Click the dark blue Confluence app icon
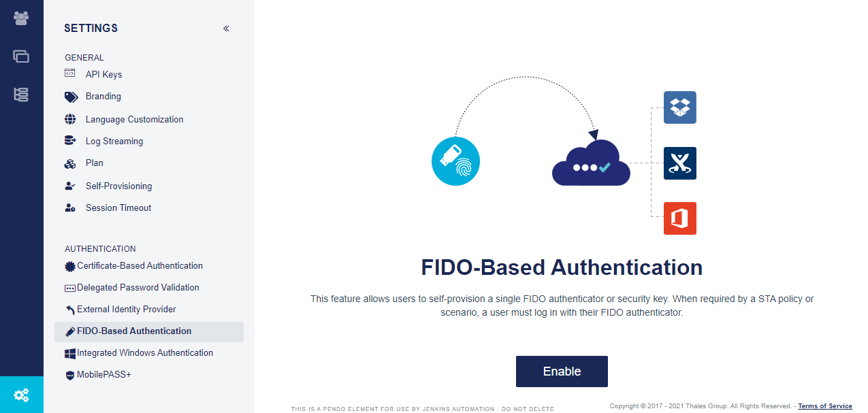The image size is (868, 413). click(x=679, y=163)
